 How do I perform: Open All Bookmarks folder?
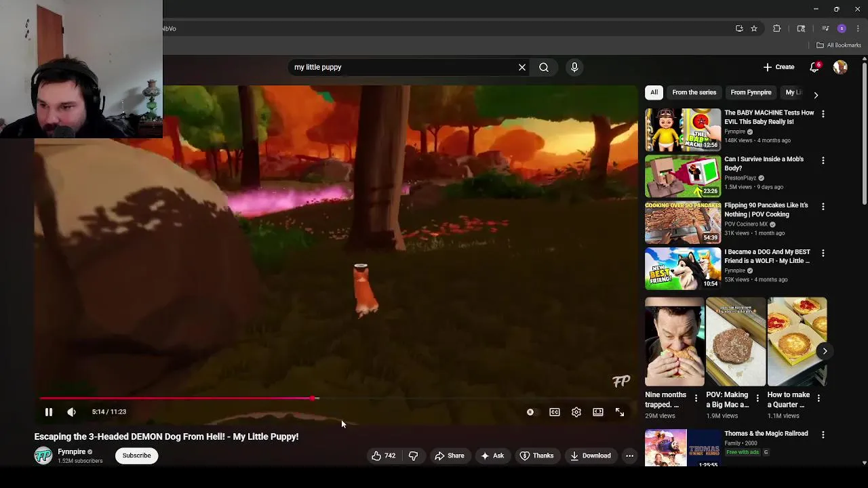pos(839,45)
